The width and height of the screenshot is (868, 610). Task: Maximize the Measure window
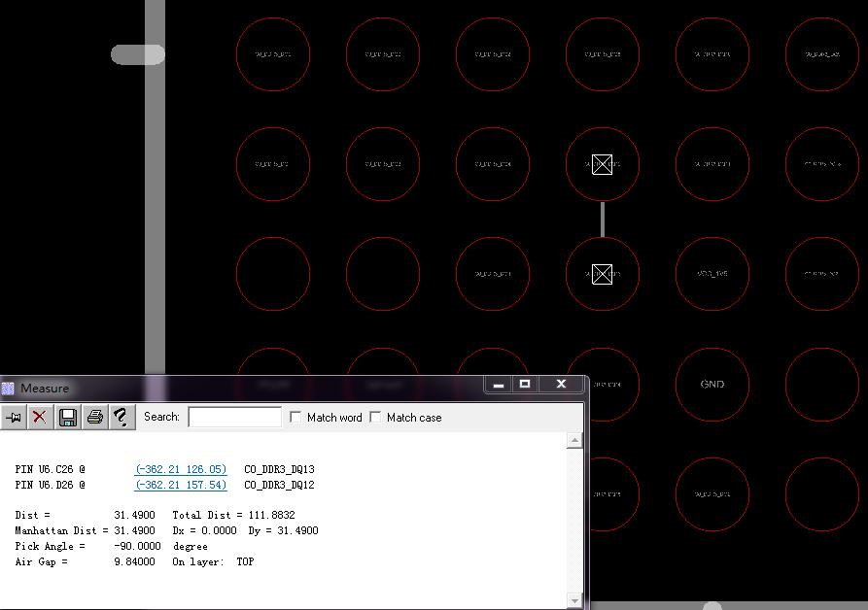point(525,385)
